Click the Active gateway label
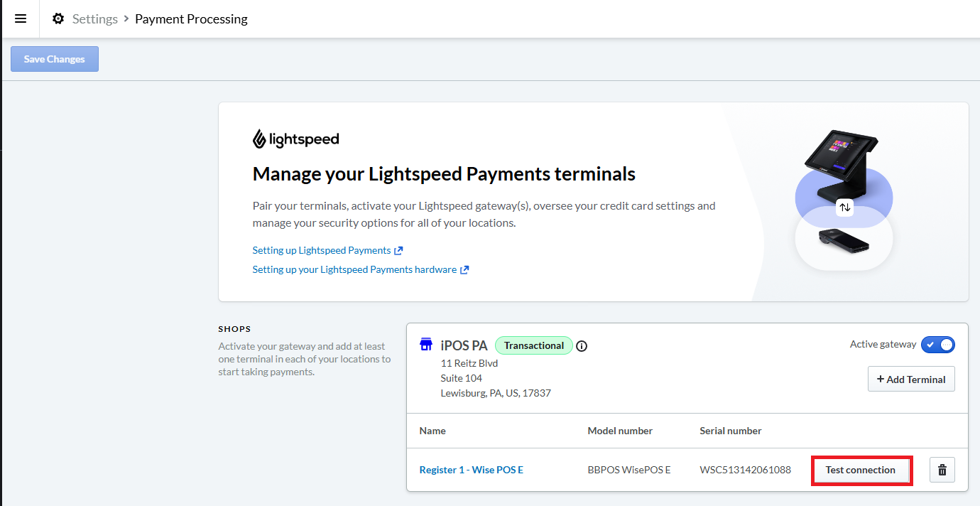The image size is (980, 506). (x=883, y=344)
